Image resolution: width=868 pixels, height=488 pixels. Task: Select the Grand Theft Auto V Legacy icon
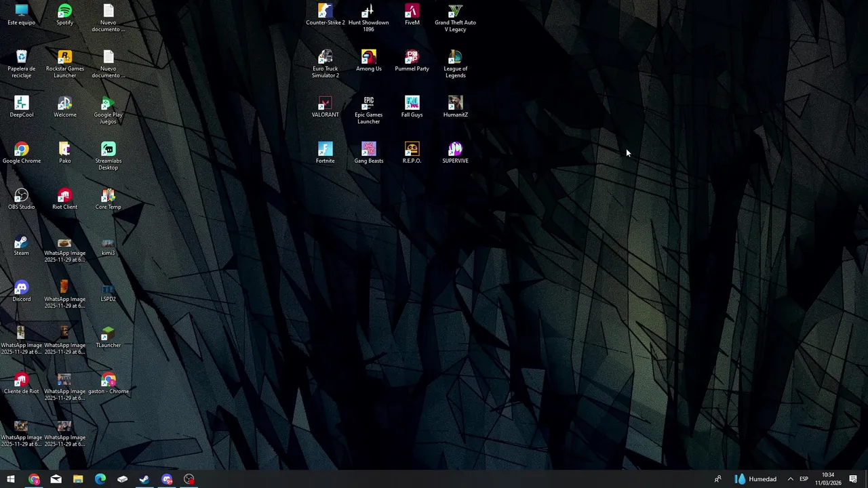click(456, 18)
